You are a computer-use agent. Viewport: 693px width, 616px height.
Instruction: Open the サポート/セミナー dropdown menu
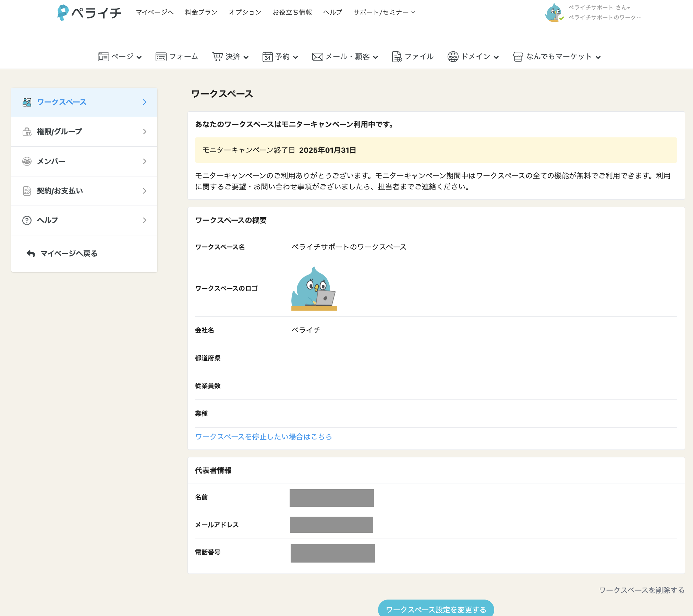point(384,12)
